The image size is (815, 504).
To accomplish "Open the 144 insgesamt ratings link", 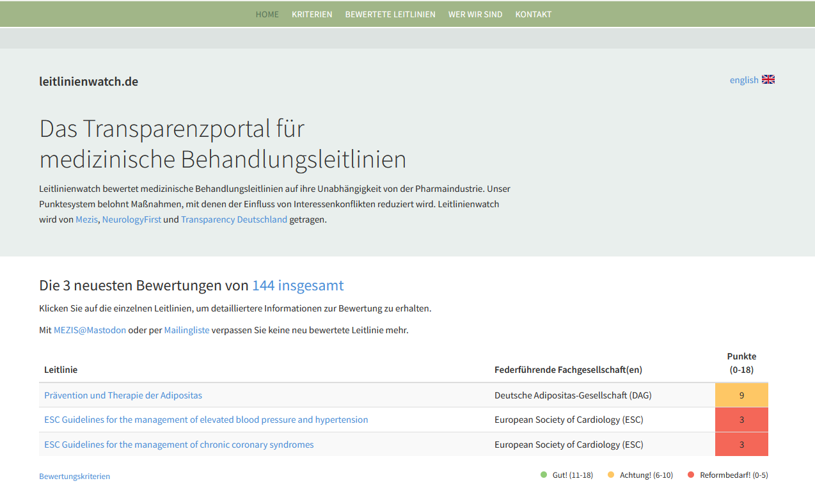I will coord(297,285).
